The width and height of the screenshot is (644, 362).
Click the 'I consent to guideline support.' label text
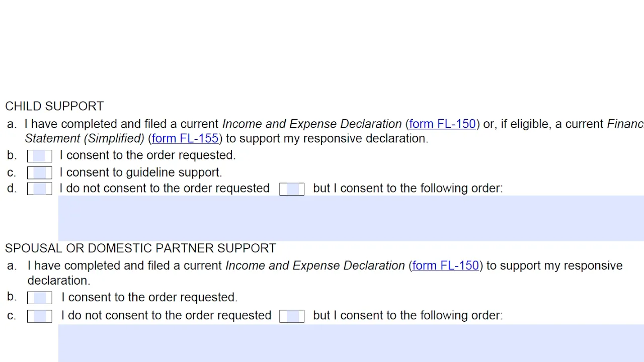141,172
